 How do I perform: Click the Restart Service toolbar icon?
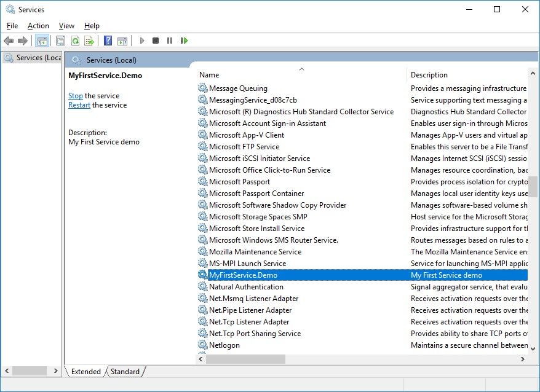pos(184,41)
